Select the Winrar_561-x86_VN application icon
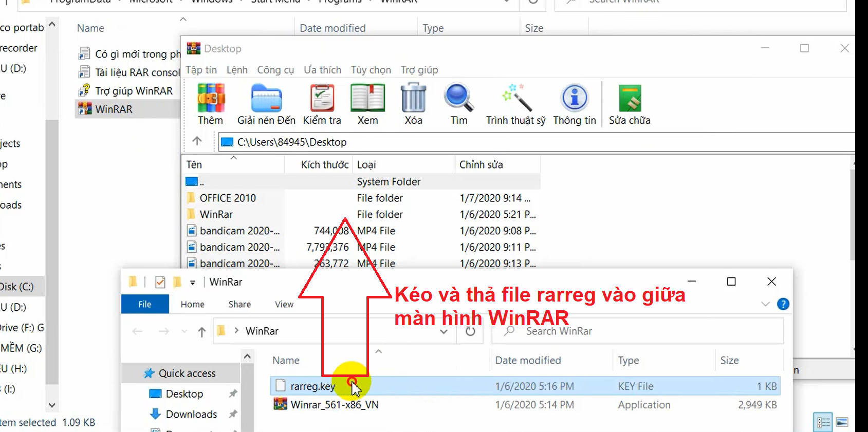The height and width of the screenshot is (432, 868). coord(280,404)
